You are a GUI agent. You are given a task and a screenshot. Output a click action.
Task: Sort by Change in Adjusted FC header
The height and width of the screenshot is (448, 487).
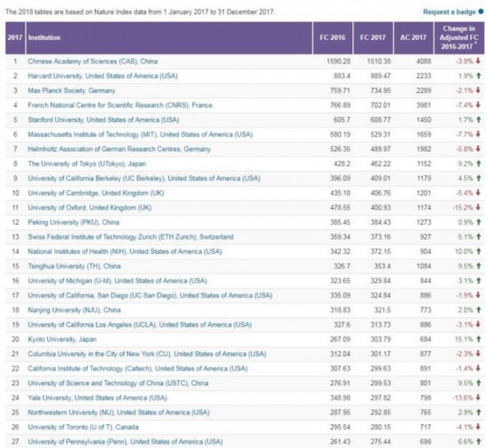459,37
